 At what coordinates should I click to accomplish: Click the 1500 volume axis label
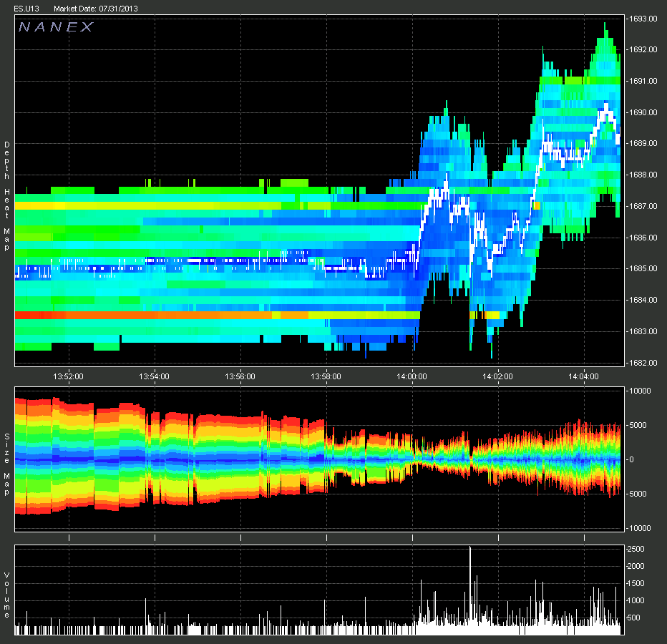pos(636,583)
